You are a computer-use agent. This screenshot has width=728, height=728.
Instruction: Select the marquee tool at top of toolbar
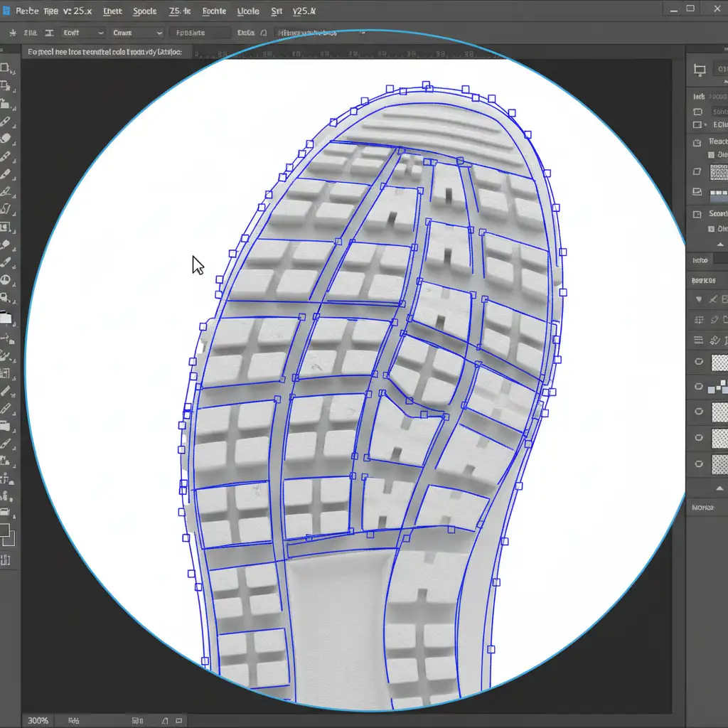click(x=5, y=68)
